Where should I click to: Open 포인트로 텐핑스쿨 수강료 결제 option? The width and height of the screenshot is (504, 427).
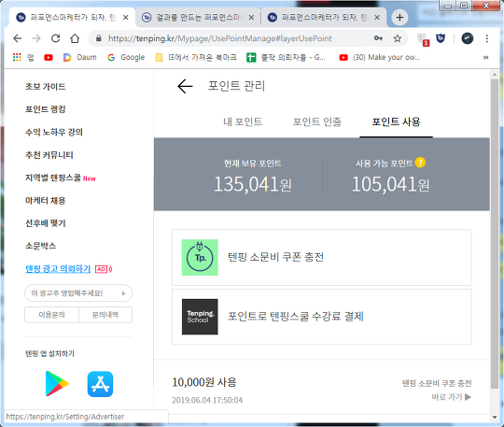click(x=322, y=317)
